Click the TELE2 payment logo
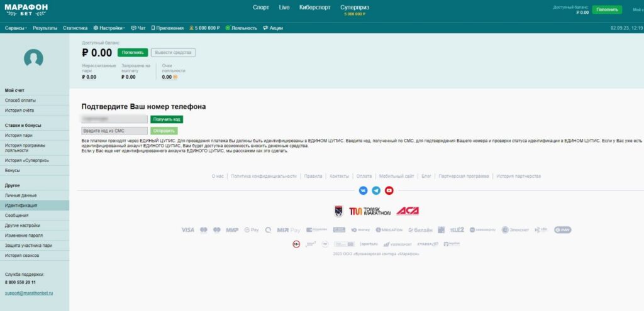Viewport: 644px width, 311px height. pos(457,230)
